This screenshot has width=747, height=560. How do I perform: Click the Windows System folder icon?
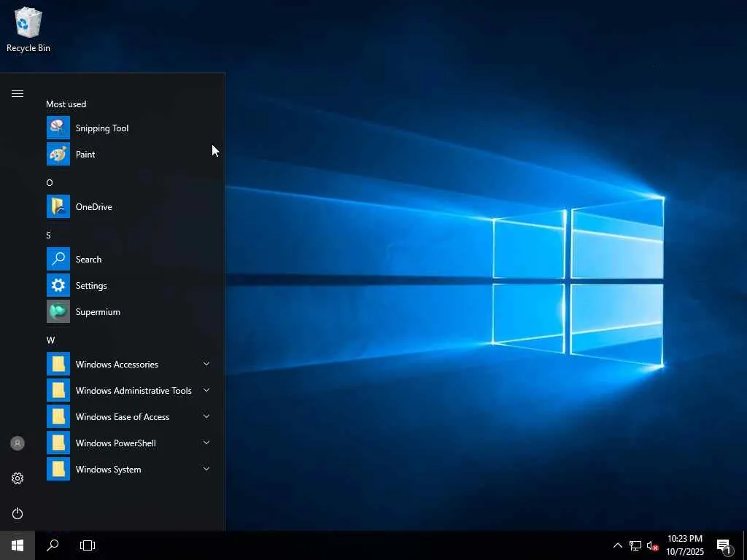[x=58, y=469]
